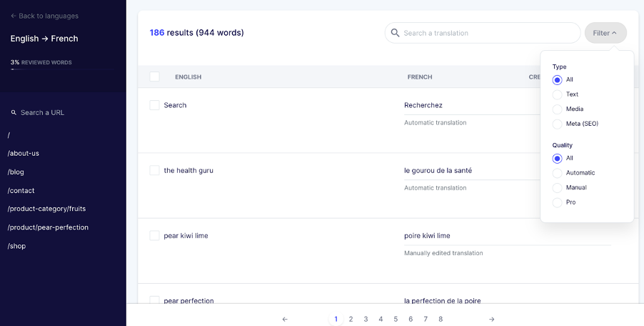Screen dimensions: 644x326
Task: Click the reviewed words progress bar
Action: coord(63,69)
